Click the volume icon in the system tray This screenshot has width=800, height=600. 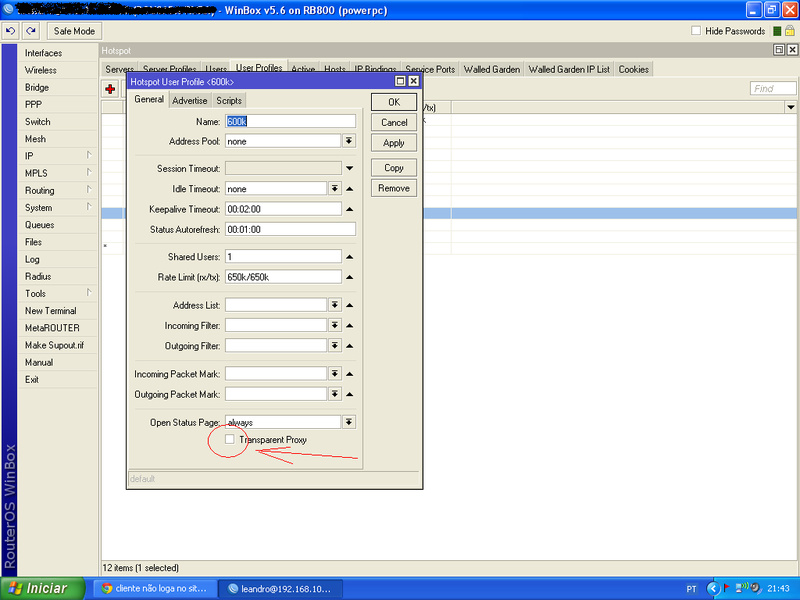click(756, 588)
